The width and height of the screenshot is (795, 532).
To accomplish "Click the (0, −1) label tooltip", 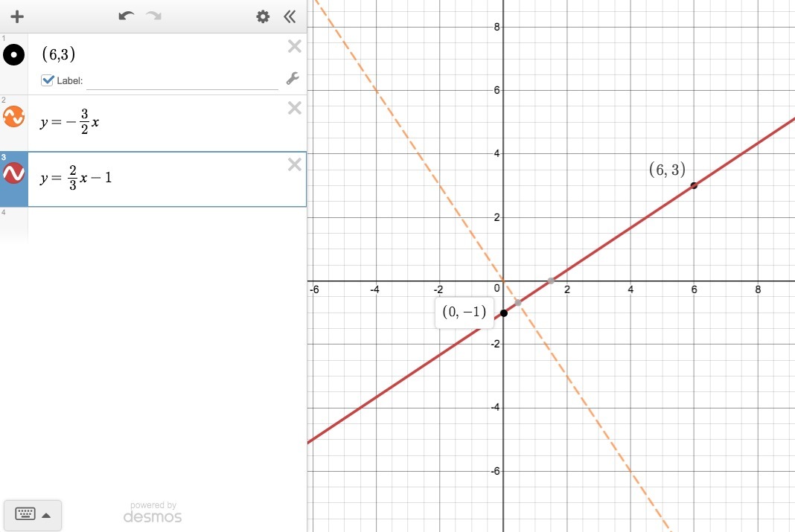I will pos(464,312).
